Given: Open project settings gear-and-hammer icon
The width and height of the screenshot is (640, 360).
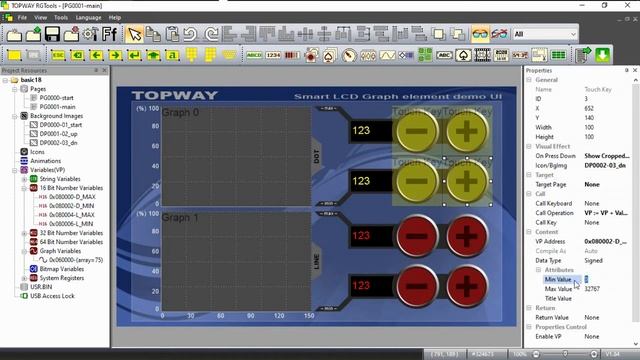Looking at the screenshot, I should pos(90,34).
